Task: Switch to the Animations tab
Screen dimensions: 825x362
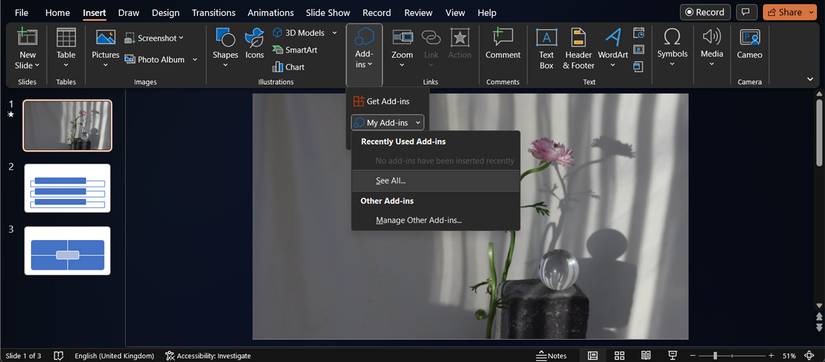Action: click(270, 13)
